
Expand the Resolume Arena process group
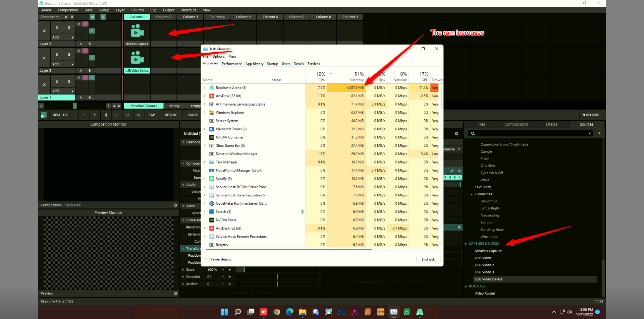205,88
